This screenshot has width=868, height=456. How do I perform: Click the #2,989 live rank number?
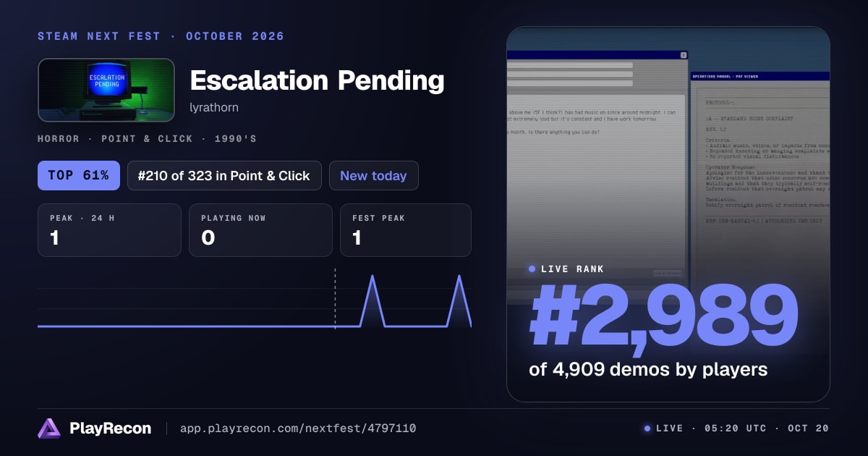(x=663, y=315)
